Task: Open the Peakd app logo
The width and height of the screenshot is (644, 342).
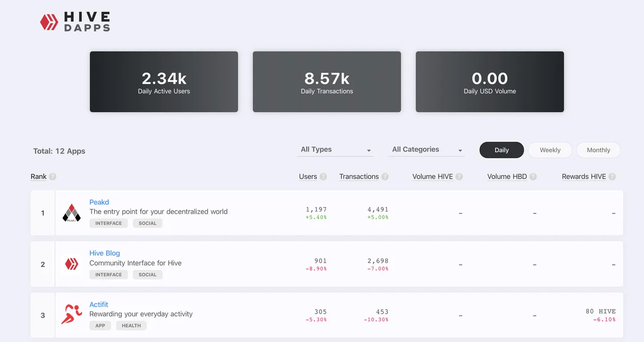Action: tap(71, 213)
